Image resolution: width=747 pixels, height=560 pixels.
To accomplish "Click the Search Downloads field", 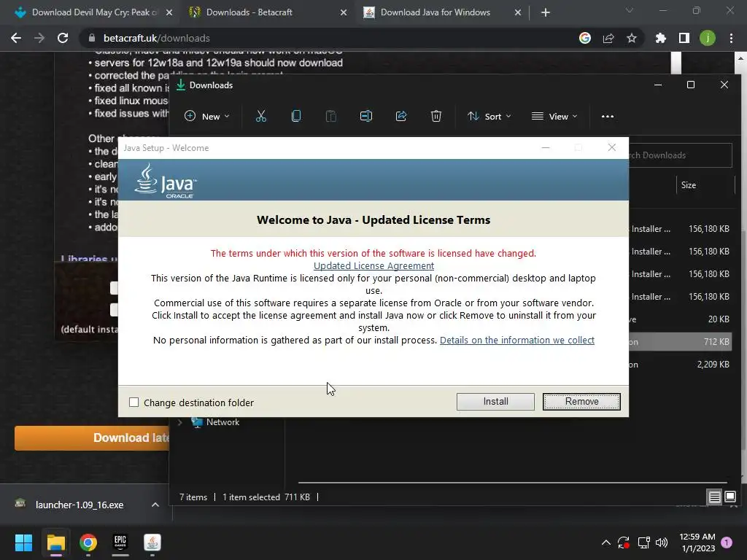I will pos(680,155).
